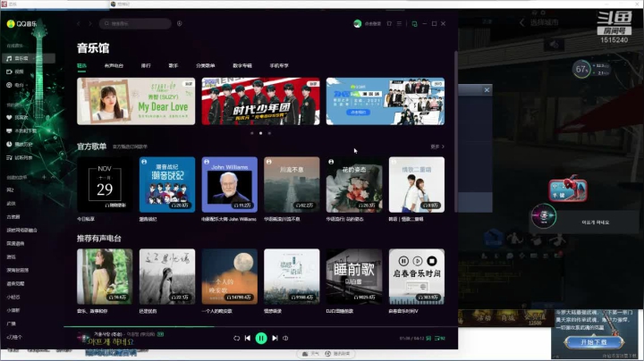Open the play queue list icon

(440, 338)
